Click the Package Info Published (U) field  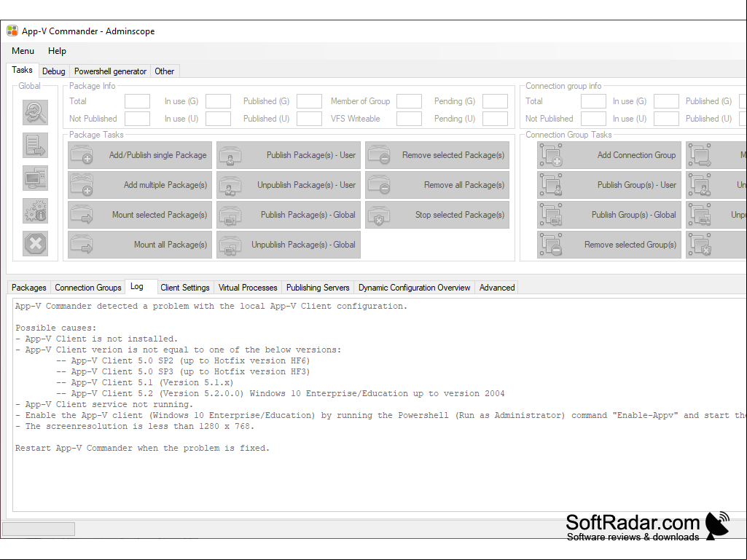(x=309, y=119)
